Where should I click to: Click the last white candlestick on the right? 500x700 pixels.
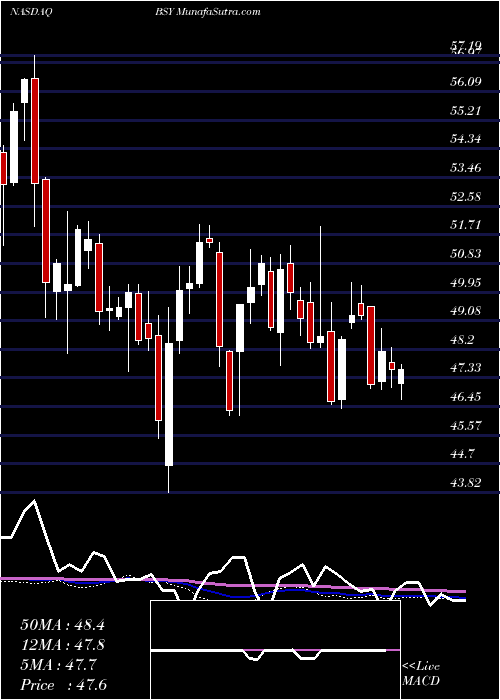401,376
